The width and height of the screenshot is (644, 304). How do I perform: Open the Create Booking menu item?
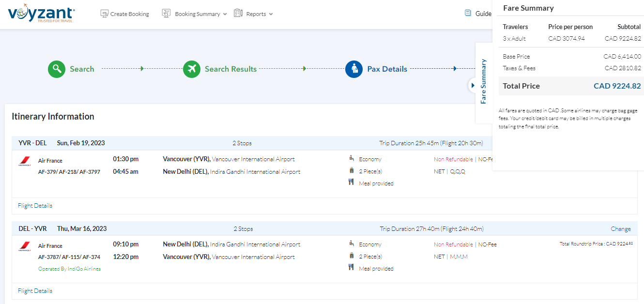(x=125, y=14)
